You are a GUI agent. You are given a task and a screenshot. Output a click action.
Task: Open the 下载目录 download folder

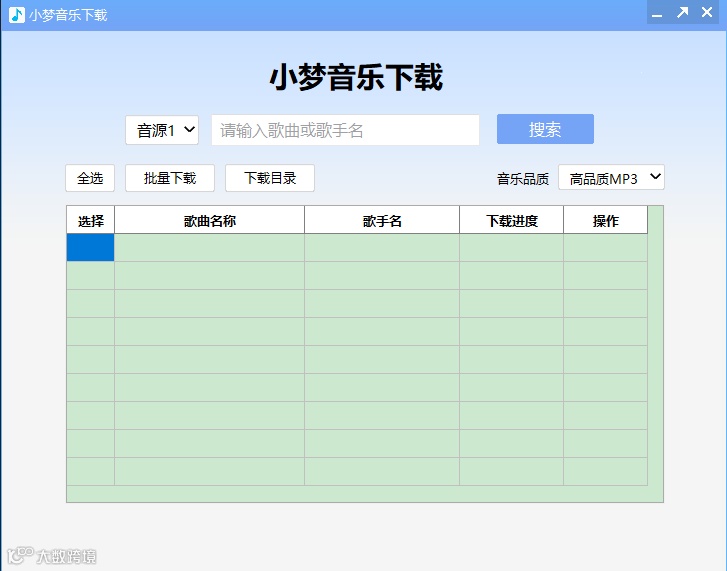(270, 178)
